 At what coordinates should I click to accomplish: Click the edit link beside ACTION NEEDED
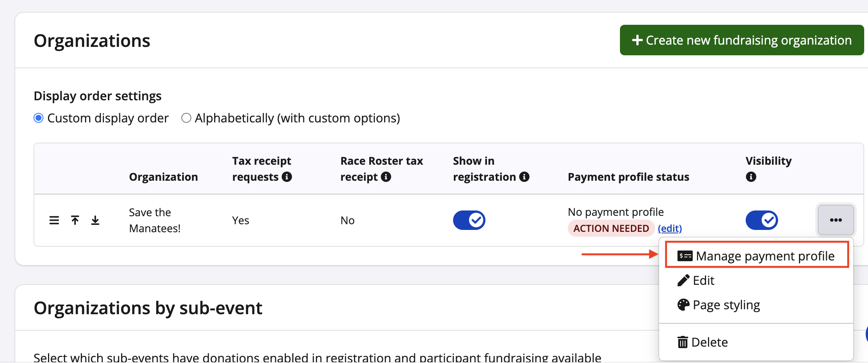669,228
